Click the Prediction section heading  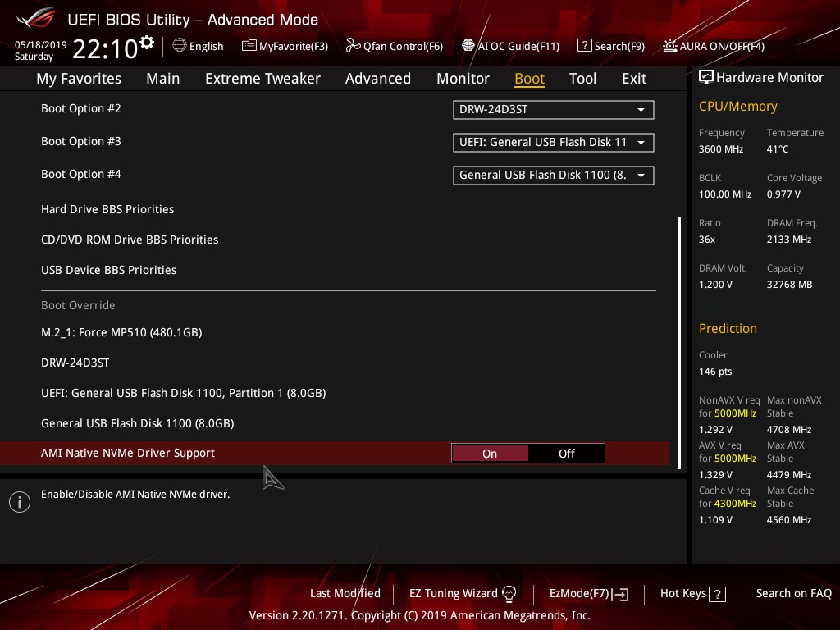click(x=728, y=328)
